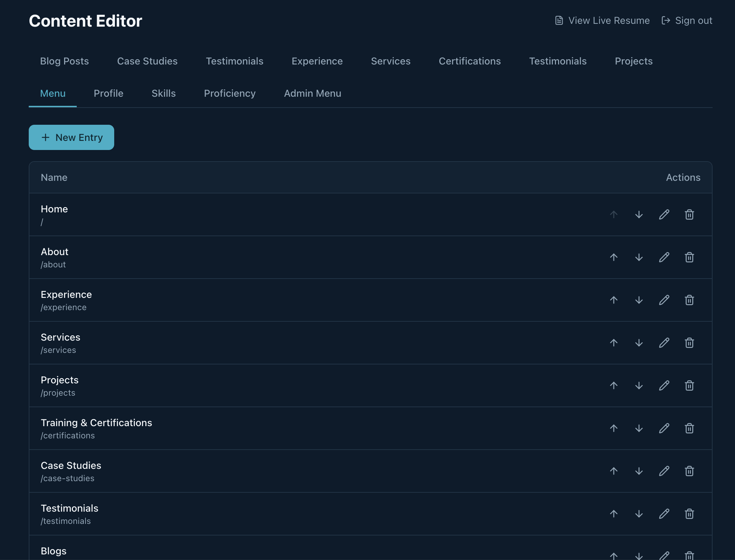Delete the /testimonials menu entry
The width and height of the screenshot is (735, 560).
689,514
